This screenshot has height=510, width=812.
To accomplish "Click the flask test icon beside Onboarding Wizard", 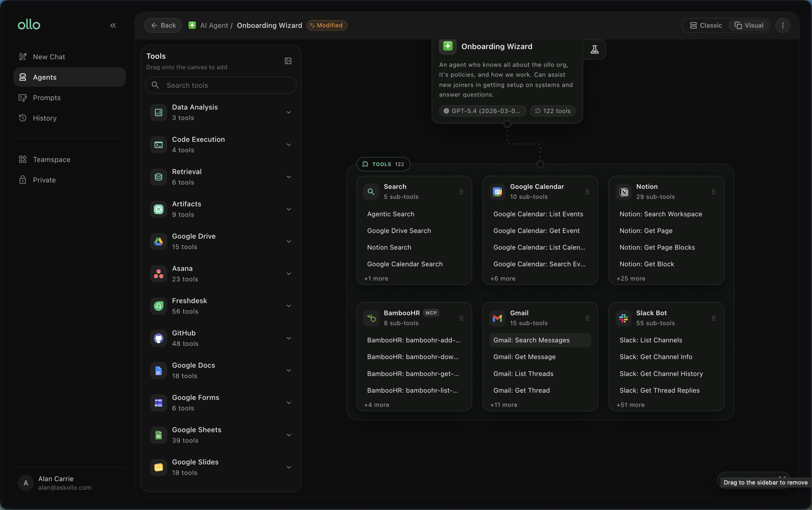I will tap(594, 49).
